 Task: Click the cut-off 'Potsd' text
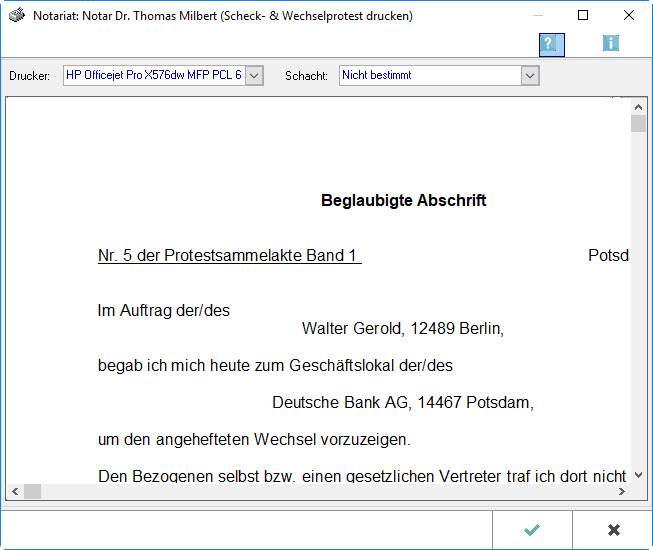[x=608, y=255]
